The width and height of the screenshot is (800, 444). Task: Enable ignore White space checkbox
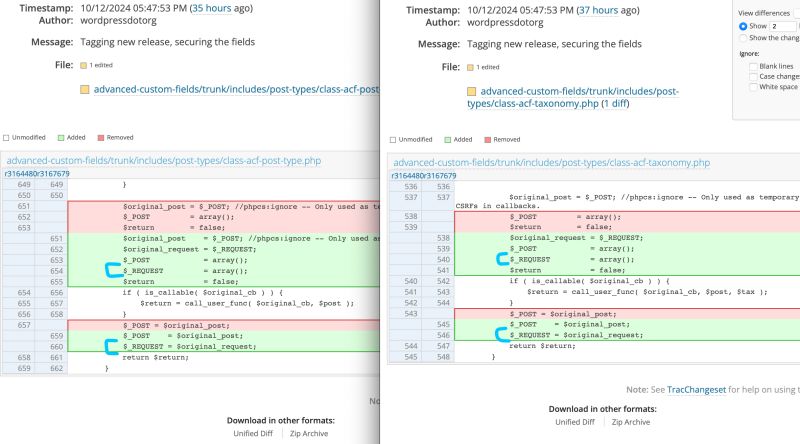pos(753,87)
